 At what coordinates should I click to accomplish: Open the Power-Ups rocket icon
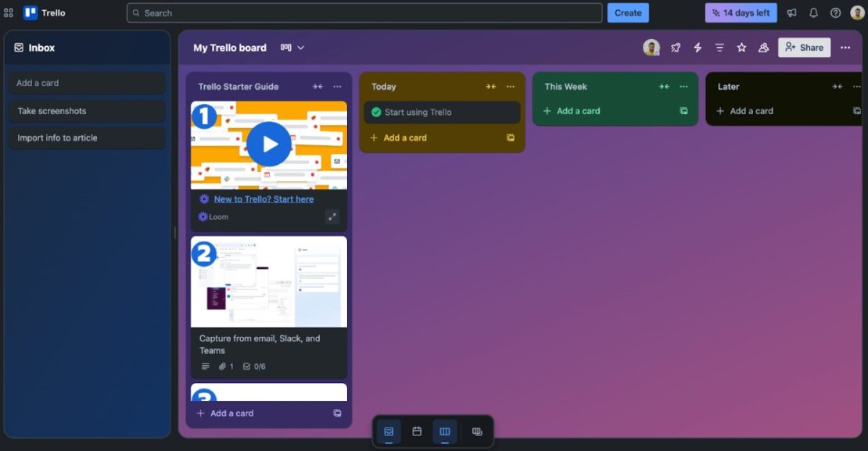coord(676,48)
